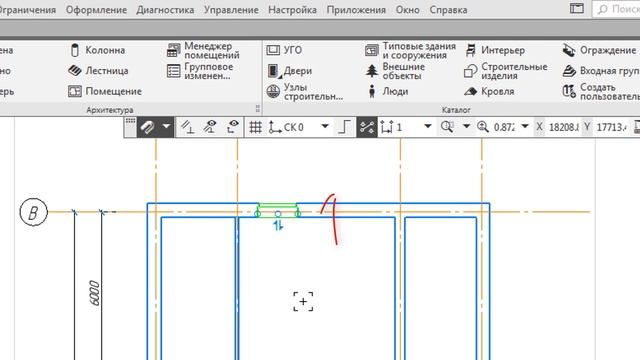
Task: Open the Ограждение catalog
Action: coord(599,50)
